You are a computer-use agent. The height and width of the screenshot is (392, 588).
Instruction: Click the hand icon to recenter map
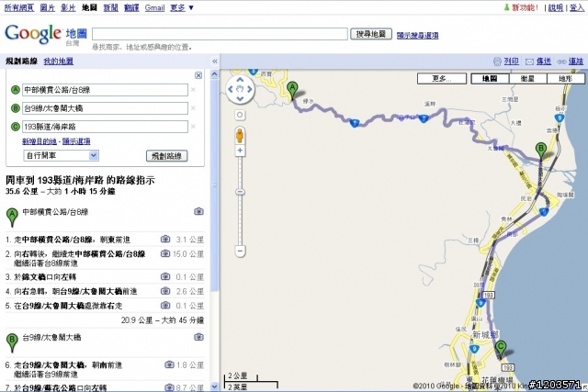240,89
